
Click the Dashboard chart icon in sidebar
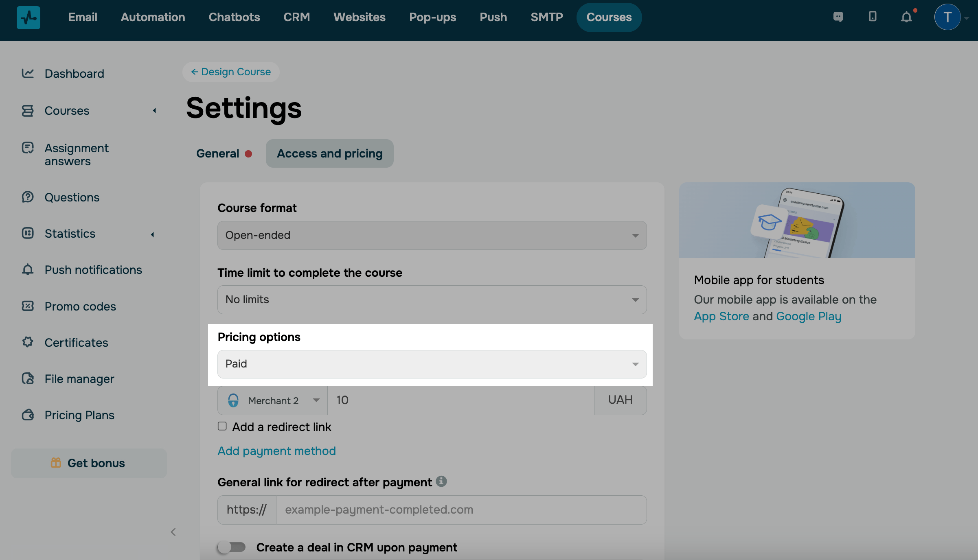[x=28, y=73]
